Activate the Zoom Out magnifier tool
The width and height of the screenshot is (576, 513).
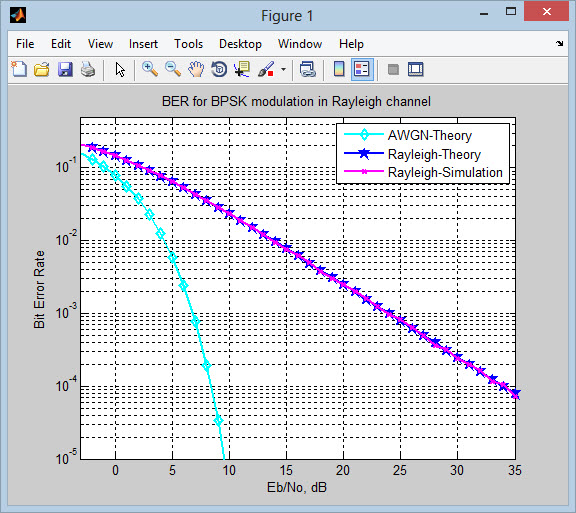coord(172,69)
